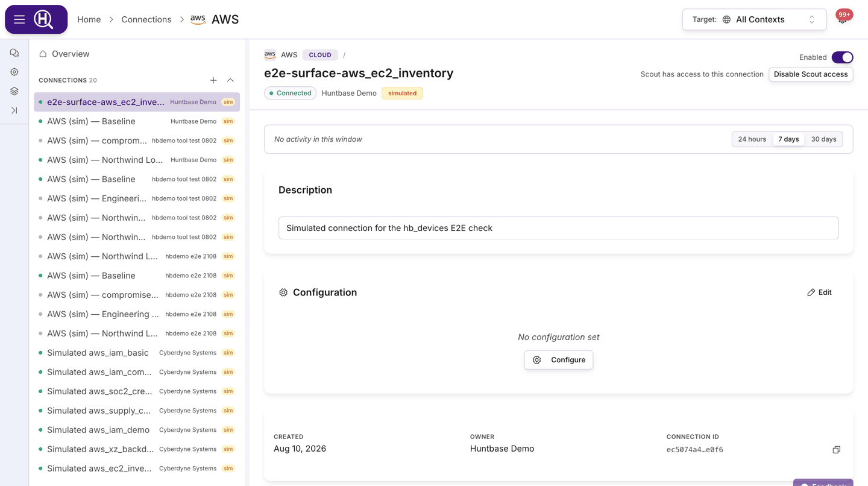Viewport: 868px width, 486px height.
Task: Copy the connection ID
Action: coord(836,450)
